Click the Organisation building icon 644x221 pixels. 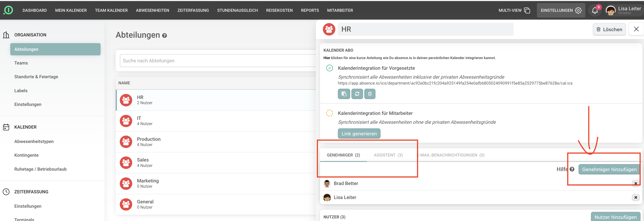pyautogui.click(x=6, y=35)
